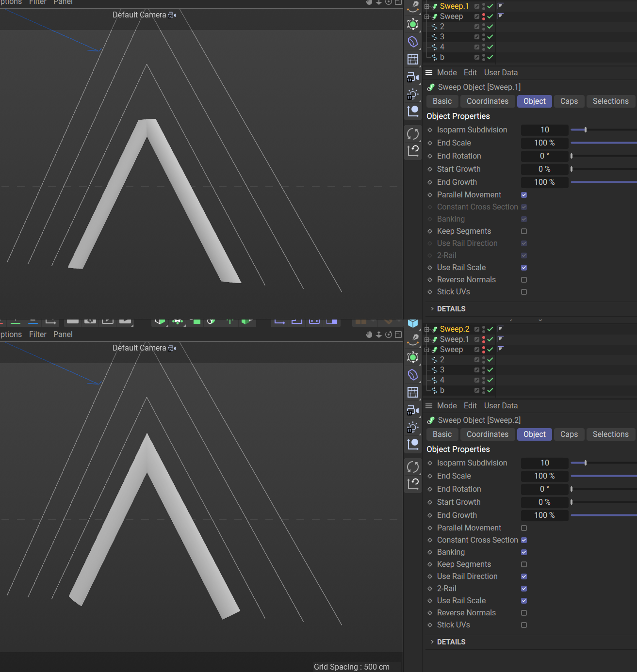Click the keyframe diamond for End Scale in Sweep.2 panel
Viewport: 637px width, 672px height.
(430, 476)
